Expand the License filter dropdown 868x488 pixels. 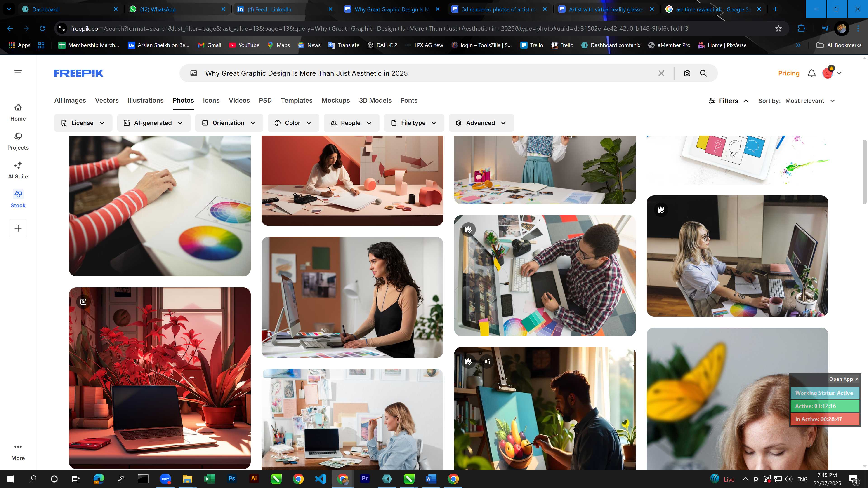click(83, 123)
